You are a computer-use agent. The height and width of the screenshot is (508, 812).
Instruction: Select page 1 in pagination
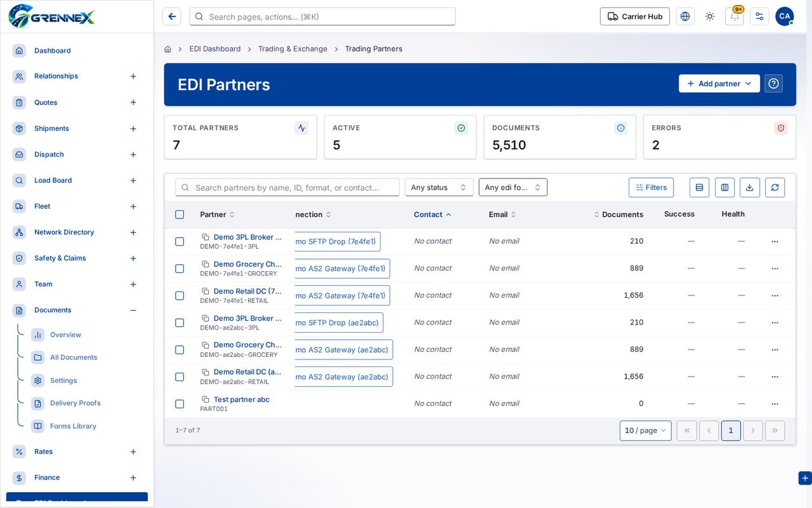click(731, 431)
